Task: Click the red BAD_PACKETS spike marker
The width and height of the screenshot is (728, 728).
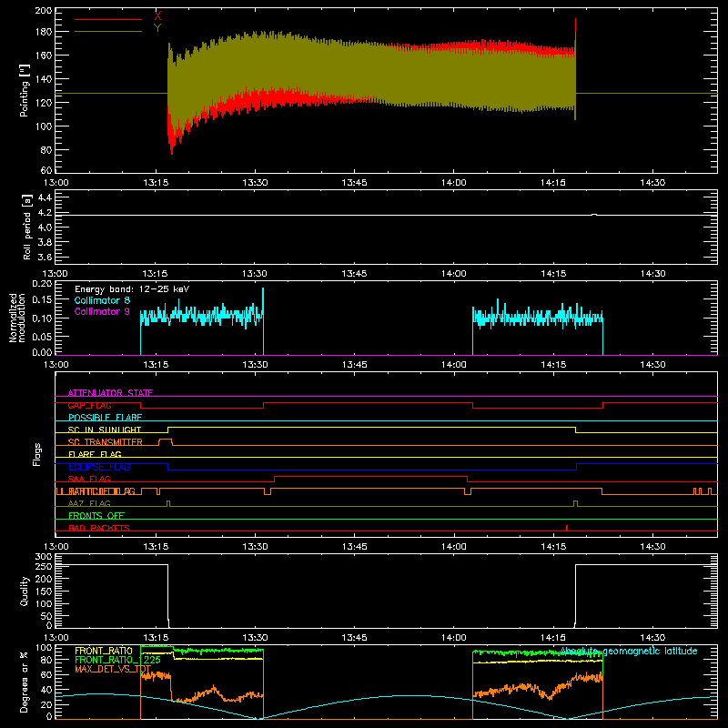Action: pos(567,528)
